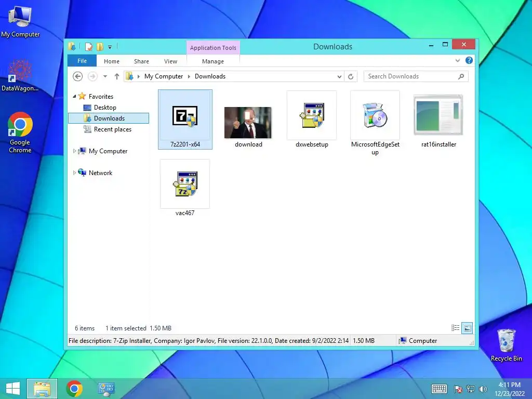The height and width of the screenshot is (399, 532).
Task: Open the Google Chrome desktop shortcut
Action: coord(20,132)
